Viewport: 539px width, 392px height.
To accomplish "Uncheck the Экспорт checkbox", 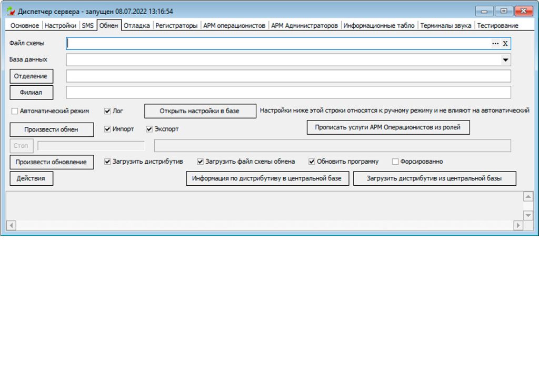I will point(149,129).
